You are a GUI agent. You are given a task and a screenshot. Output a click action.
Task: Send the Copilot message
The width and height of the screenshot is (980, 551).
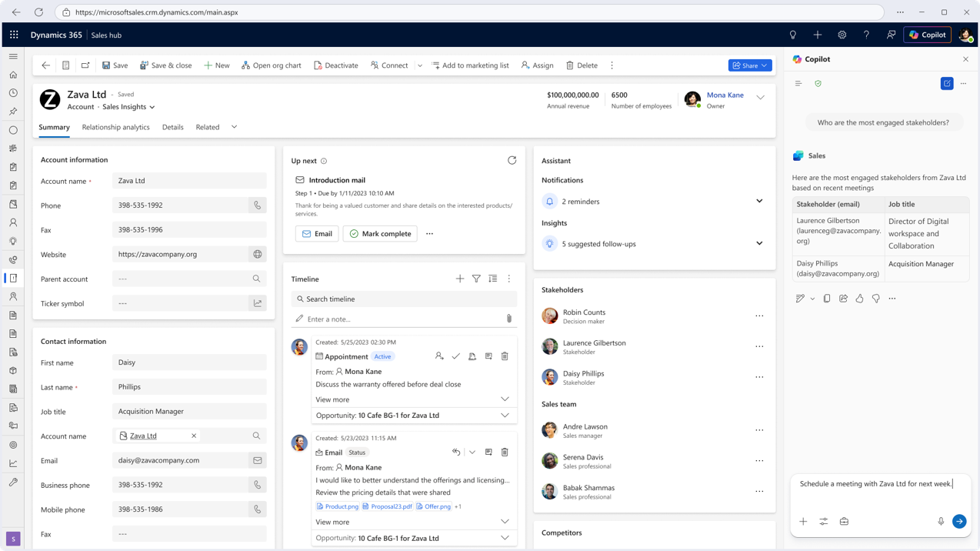click(x=959, y=522)
